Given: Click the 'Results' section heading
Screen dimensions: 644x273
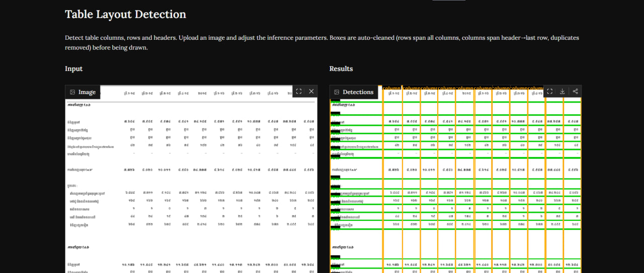Looking at the screenshot, I should tap(341, 68).
